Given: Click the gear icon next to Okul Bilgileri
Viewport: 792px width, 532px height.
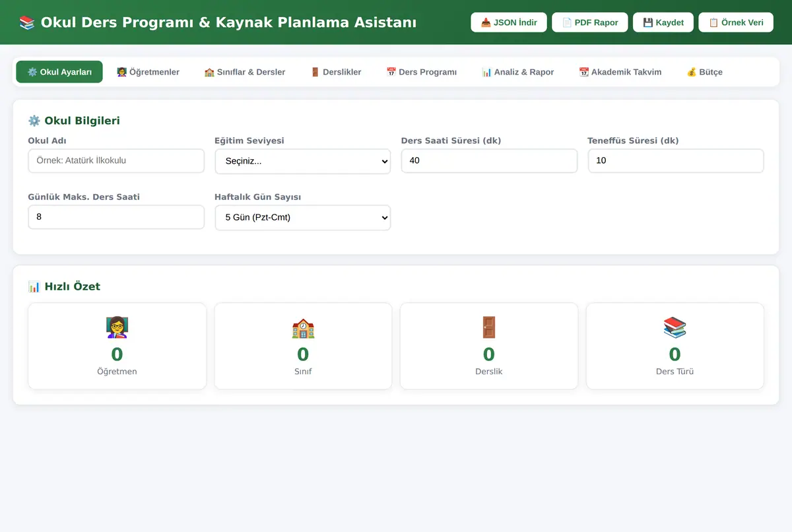Looking at the screenshot, I should coord(34,121).
